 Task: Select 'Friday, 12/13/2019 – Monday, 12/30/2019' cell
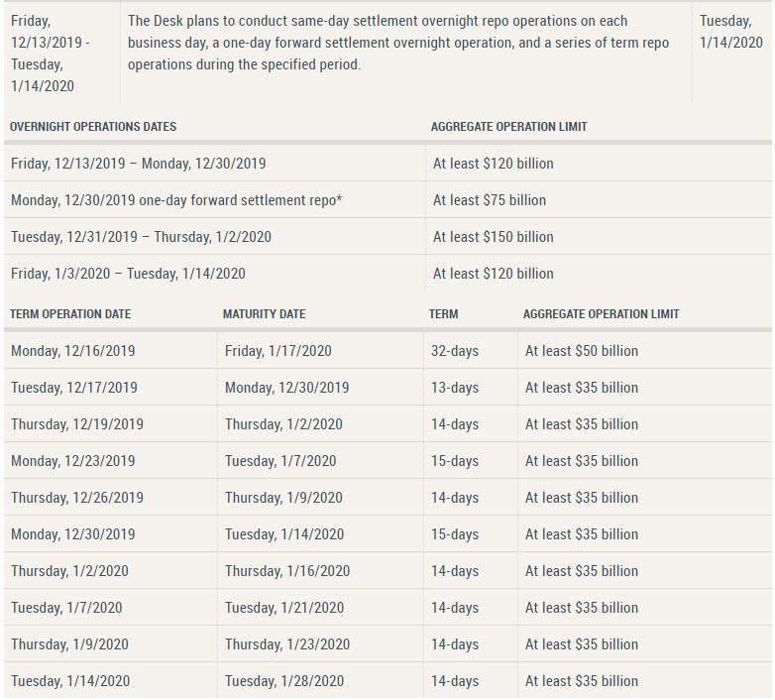pyautogui.click(x=139, y=164)
